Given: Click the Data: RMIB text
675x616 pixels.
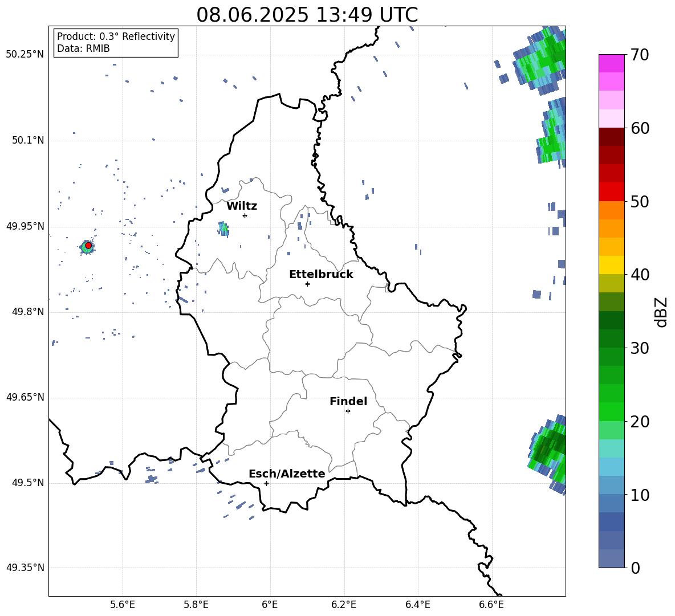Looking at the screenshot, I should coord(83,48).
